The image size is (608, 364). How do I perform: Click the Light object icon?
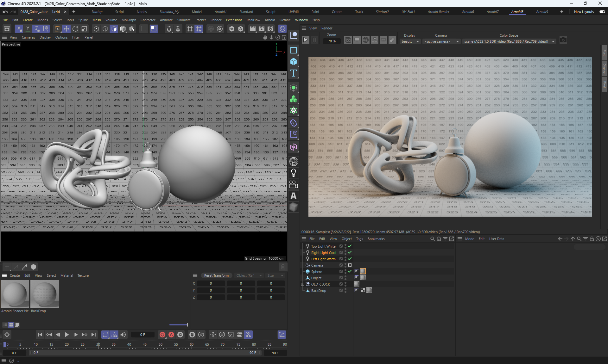click(x=294, y=173)
